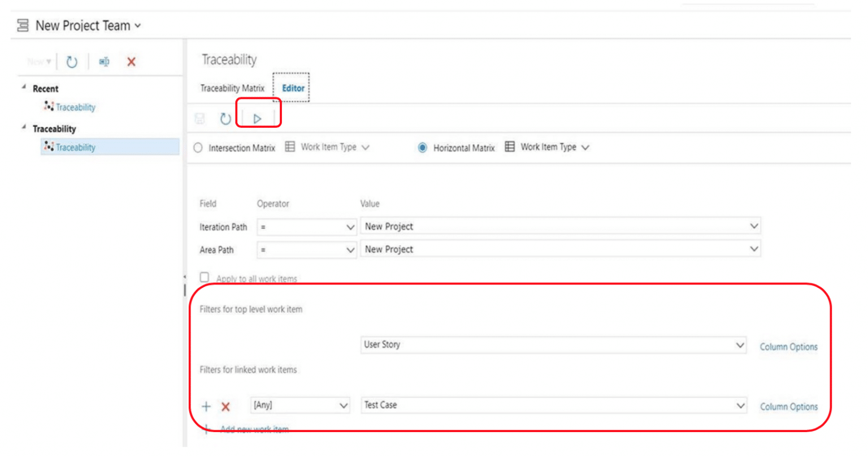Open the Iteration Path value dropdown

pyautogui.click(x=754, y=226)
